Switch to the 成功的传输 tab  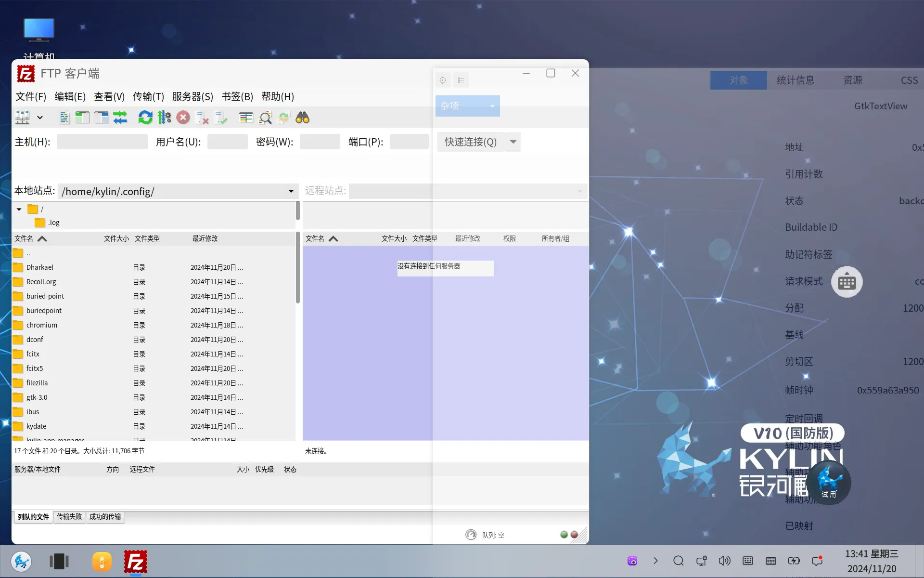(105, 516)
